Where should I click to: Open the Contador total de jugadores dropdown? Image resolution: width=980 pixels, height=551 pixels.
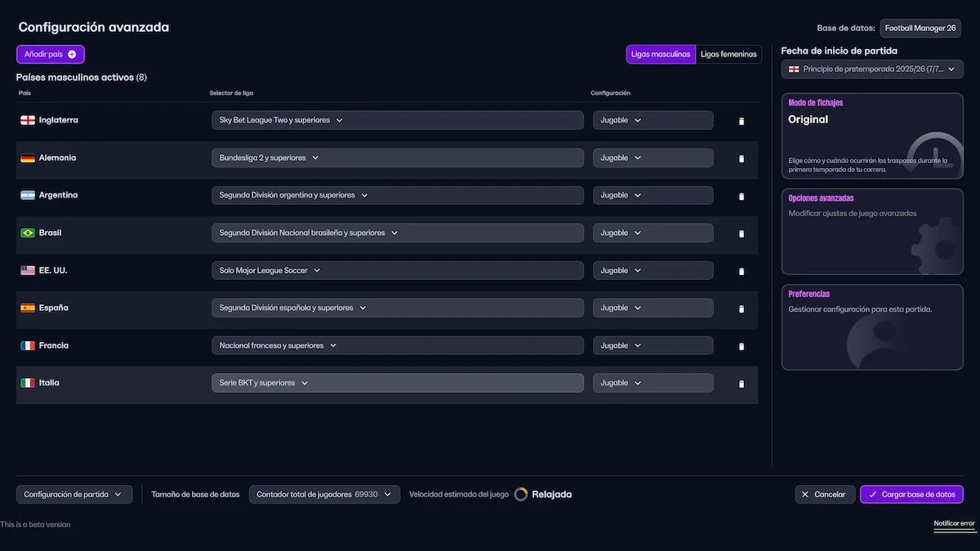click(325, 494)
